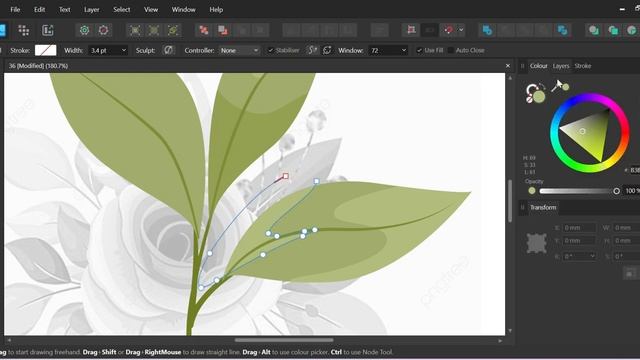Viewport: 640px width, 360px height.
Task: Click the opacity percentage field
Action: pos(632,191)
